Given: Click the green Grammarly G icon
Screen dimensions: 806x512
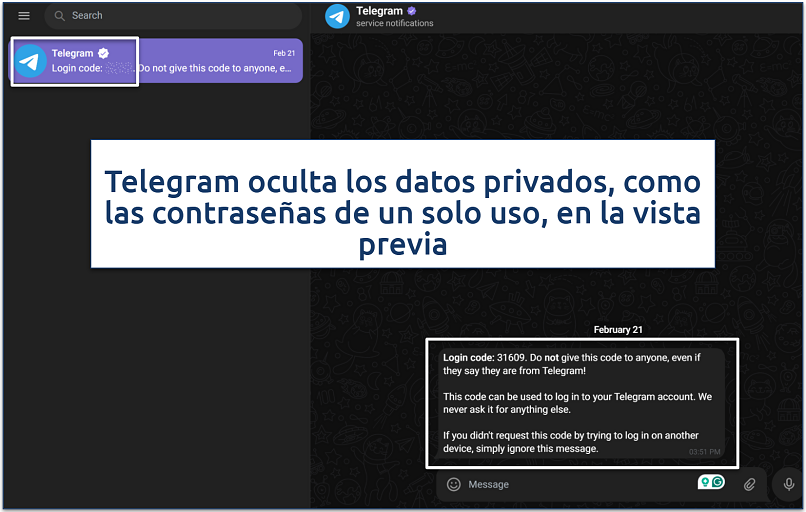Looking at the screenshot, I should coord(717,483).
